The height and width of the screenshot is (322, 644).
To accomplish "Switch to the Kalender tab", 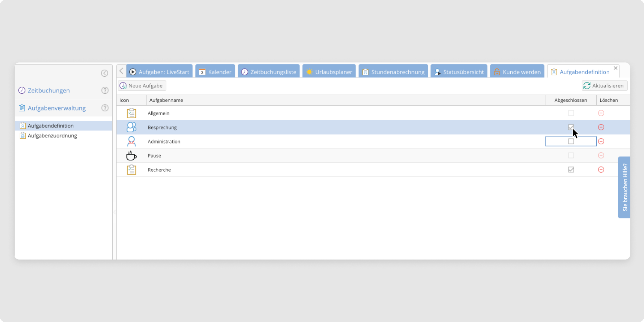I will [215, 72].
